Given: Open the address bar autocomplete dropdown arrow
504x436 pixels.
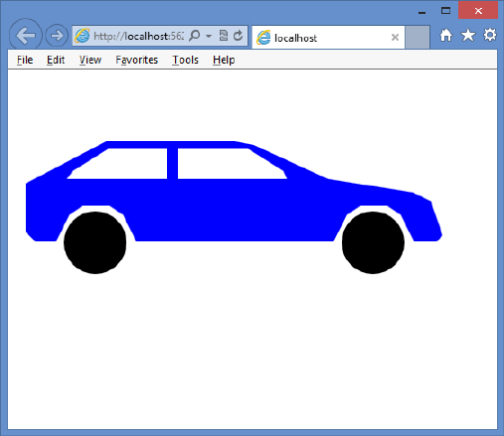Looking at the screenshot, I should pos(209,36).
